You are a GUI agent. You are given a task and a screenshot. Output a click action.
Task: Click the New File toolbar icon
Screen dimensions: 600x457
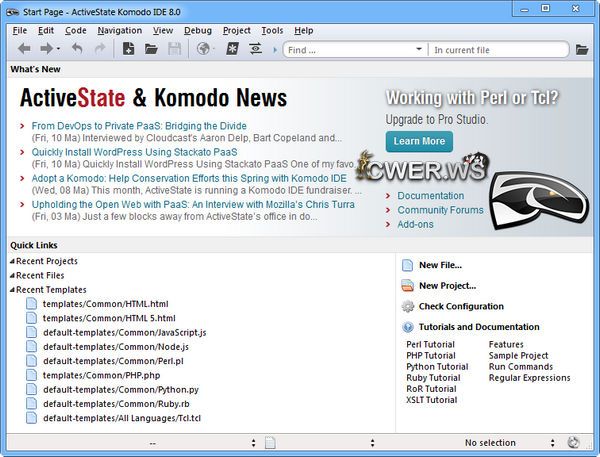128,49
